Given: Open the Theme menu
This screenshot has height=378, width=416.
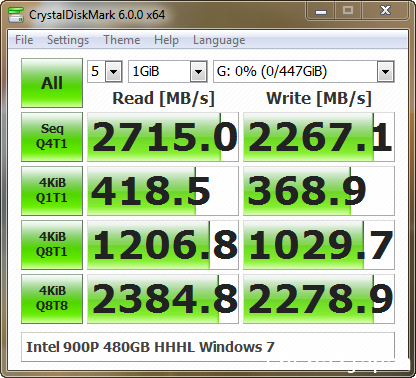Looking at the screenshot, I should coord(122,40).
